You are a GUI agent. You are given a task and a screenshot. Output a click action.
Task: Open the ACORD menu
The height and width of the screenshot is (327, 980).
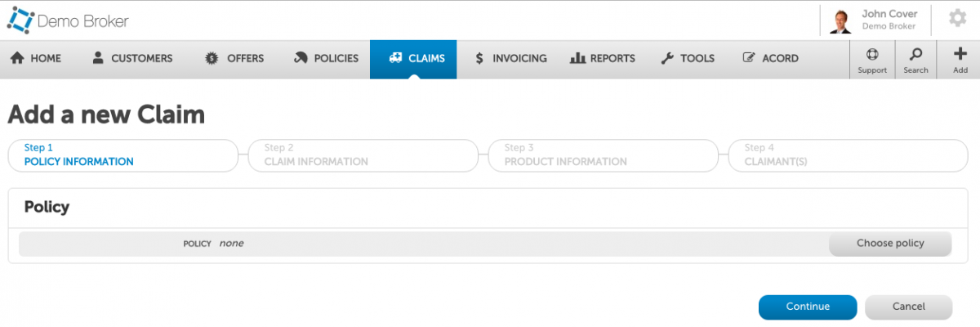click(x=770, y=59)
